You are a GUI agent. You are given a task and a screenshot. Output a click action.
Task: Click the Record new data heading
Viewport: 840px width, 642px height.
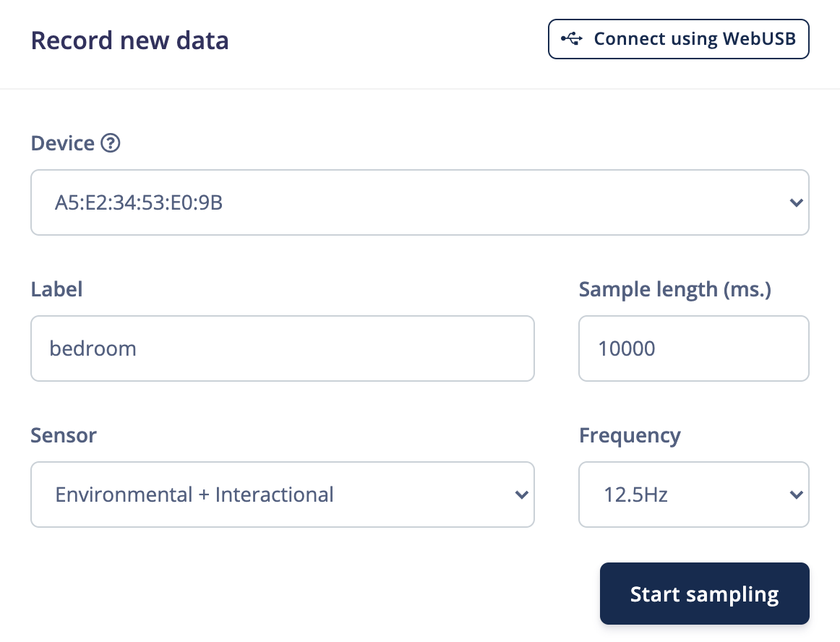[130, 40]
